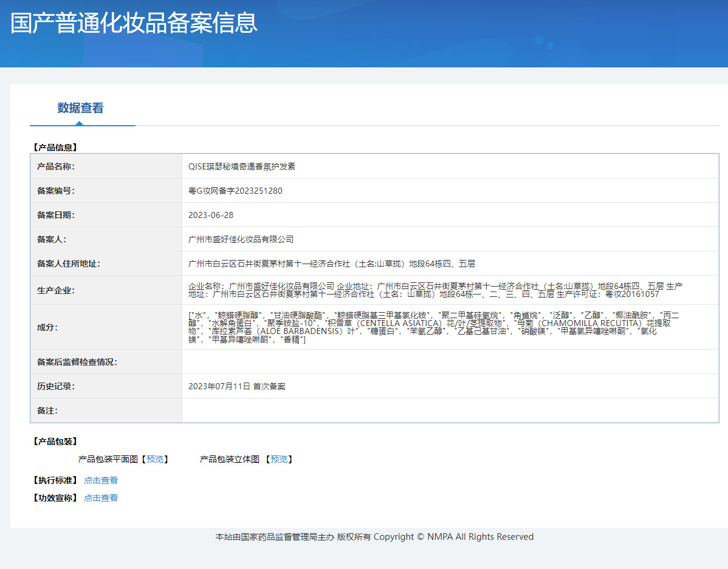Screen dimensions: 728x569
Task: Click the empty 备注 value cell
Action: click(450, 411)
